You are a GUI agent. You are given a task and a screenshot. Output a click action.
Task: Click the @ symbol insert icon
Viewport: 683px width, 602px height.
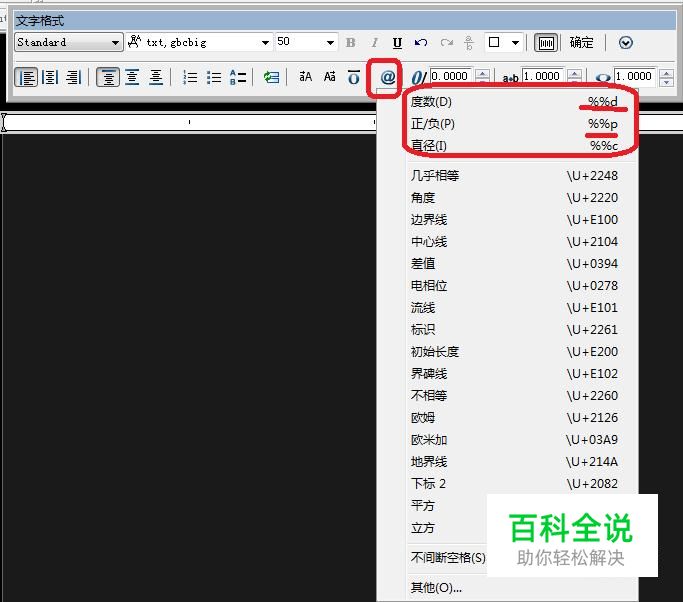387,78
